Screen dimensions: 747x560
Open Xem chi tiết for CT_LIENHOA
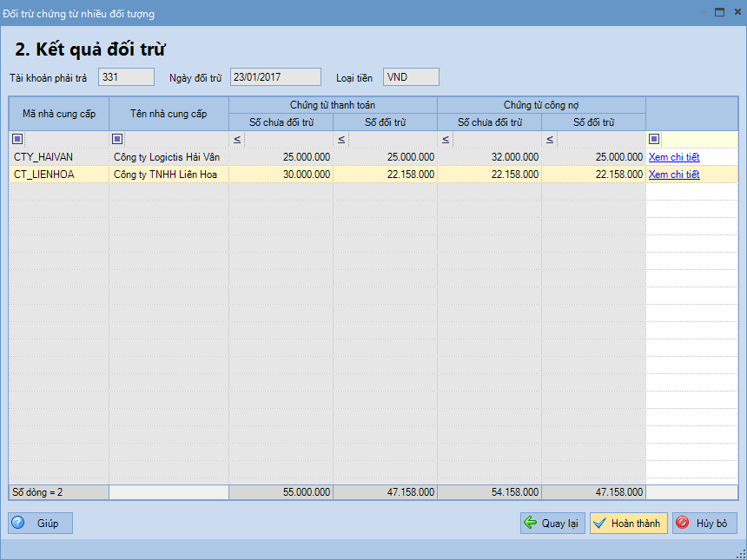coord(674,175)
